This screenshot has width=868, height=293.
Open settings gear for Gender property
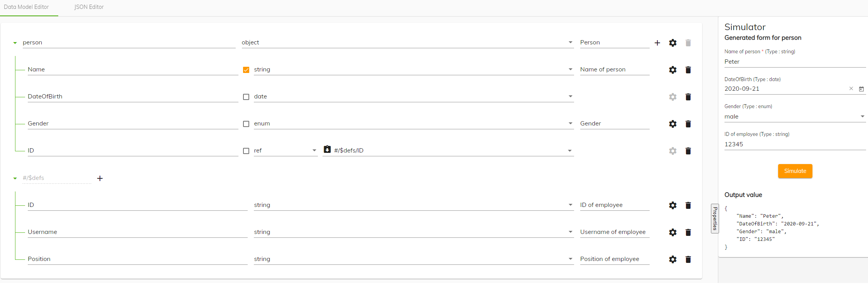pos(673,124)
